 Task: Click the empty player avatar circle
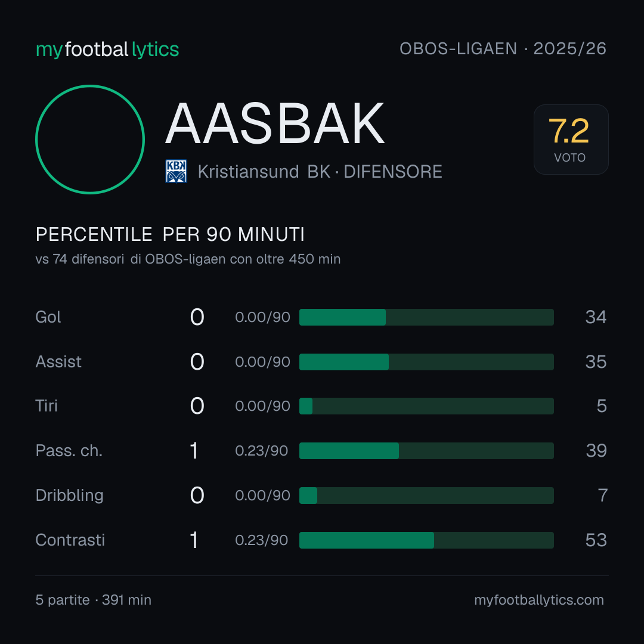coord(90,139)
